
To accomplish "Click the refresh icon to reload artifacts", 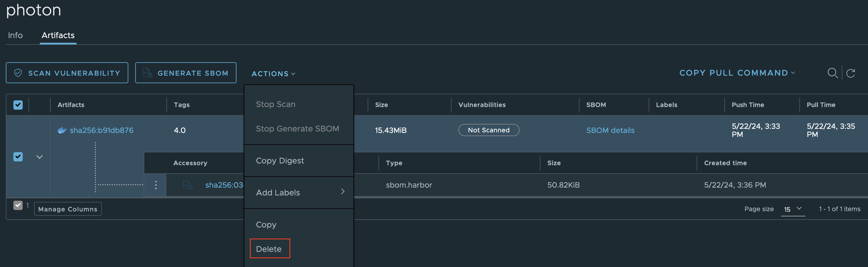I will [x=851, y=73].
